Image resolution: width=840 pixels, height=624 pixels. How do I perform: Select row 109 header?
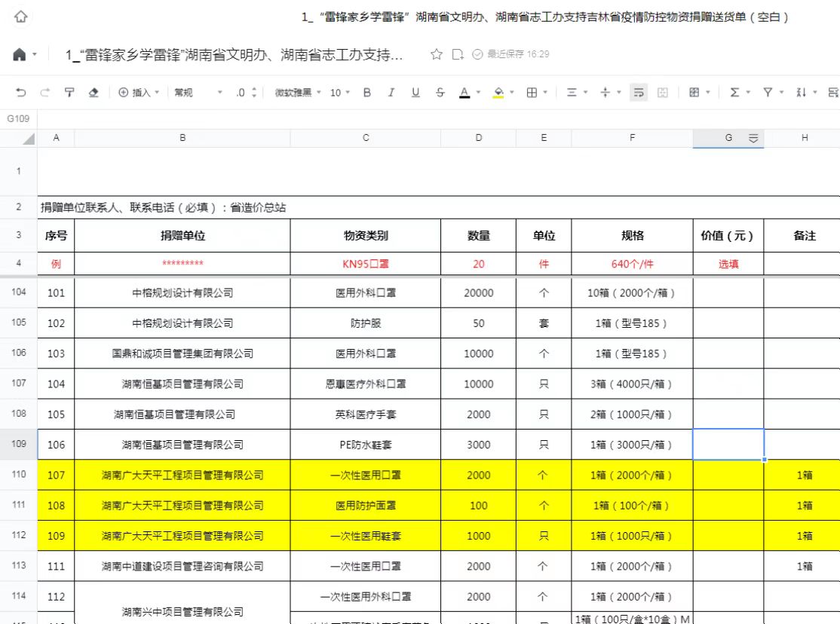tap(19, 444)
